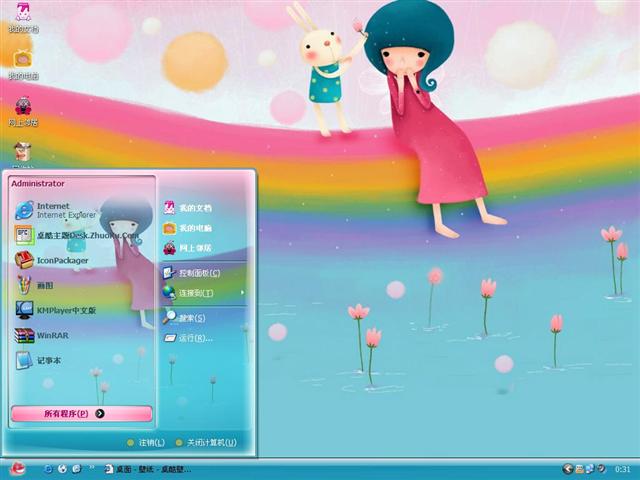The image size is (640, 480).
Task: Open the 运行(R)... run dialog
Action: click(188, 338)
